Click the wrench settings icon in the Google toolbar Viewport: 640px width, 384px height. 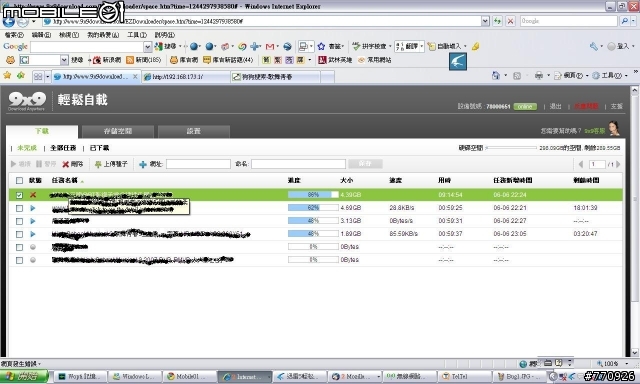pyautogui.click(x=593, y=47)
